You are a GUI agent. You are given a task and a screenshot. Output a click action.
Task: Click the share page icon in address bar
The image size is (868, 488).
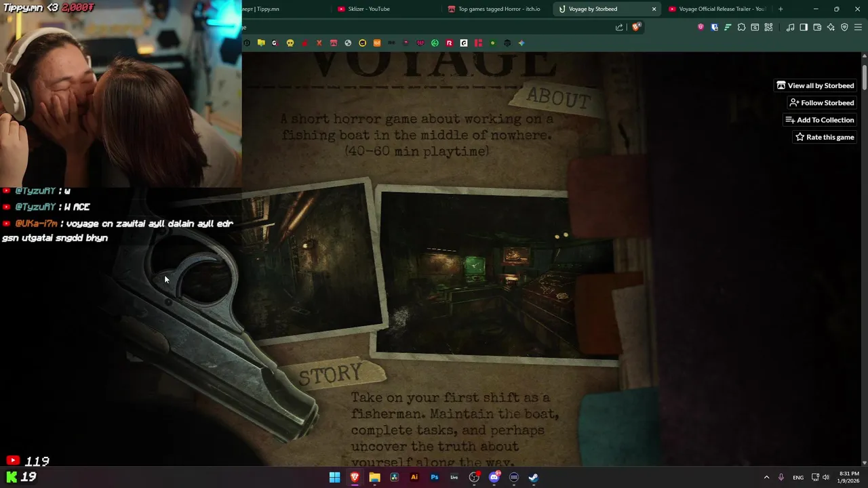coord(619,27)
